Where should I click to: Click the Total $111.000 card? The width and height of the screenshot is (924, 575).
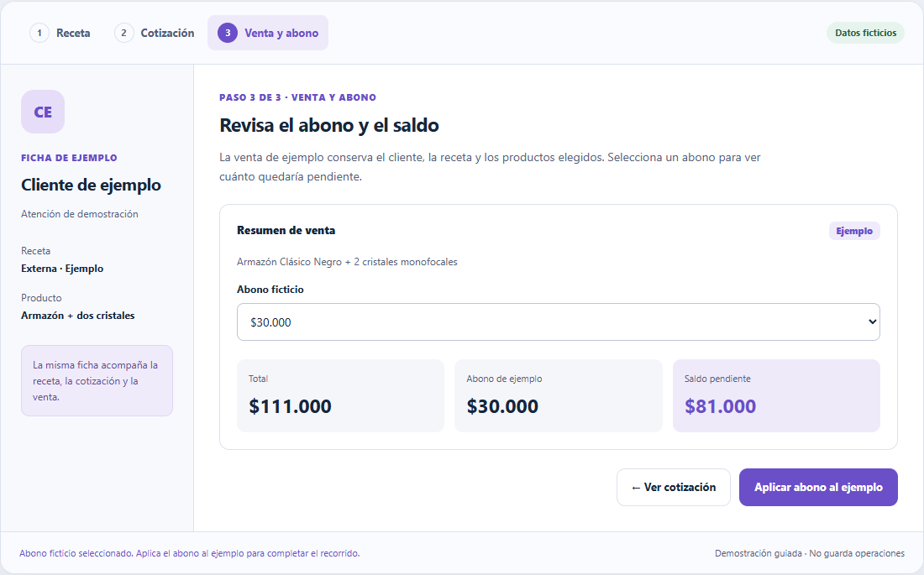[x=340, y=396]
